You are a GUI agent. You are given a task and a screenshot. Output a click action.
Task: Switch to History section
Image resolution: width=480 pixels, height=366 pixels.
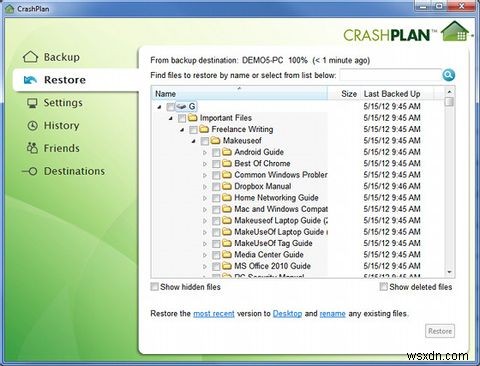pos(61,125)
